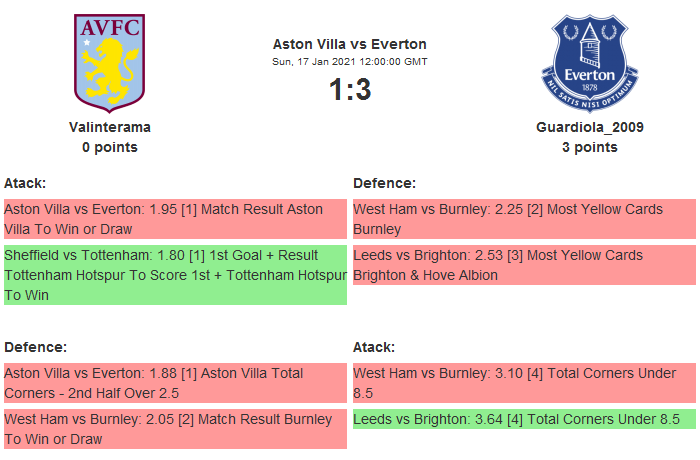Click Valinterama's 0 points label
Viewport: 700px width, 460px height.
point(110,147)
